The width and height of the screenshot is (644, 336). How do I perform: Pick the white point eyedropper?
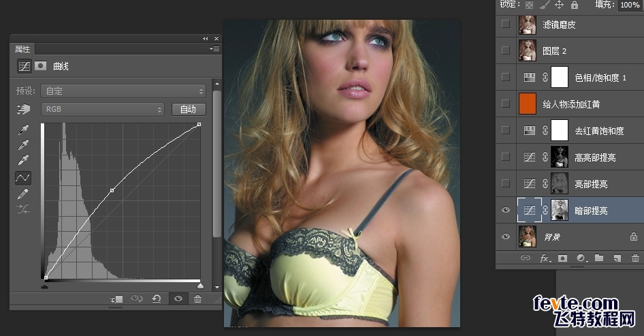pos(23,159)
